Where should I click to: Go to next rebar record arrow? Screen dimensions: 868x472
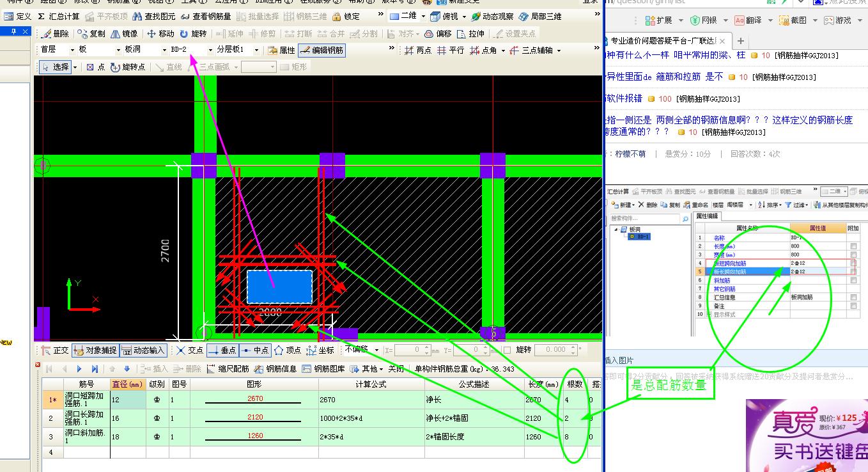pos(79,368)
